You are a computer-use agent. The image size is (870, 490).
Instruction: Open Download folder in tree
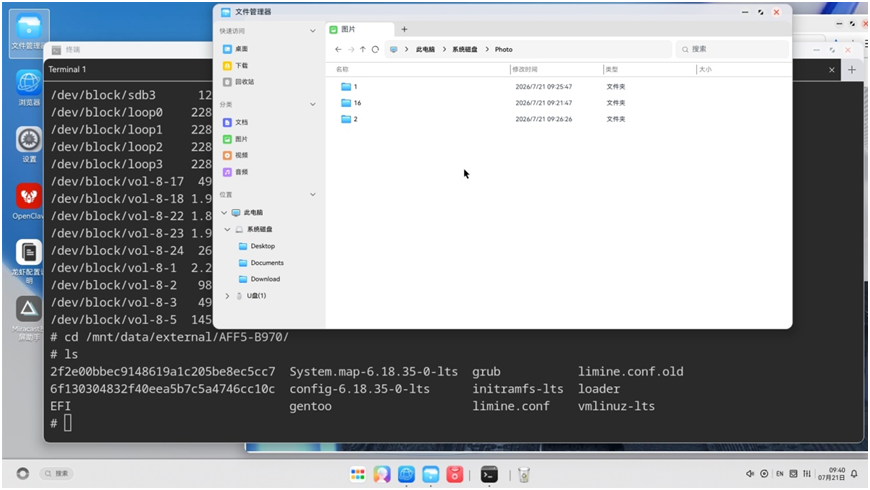point(265,279)
